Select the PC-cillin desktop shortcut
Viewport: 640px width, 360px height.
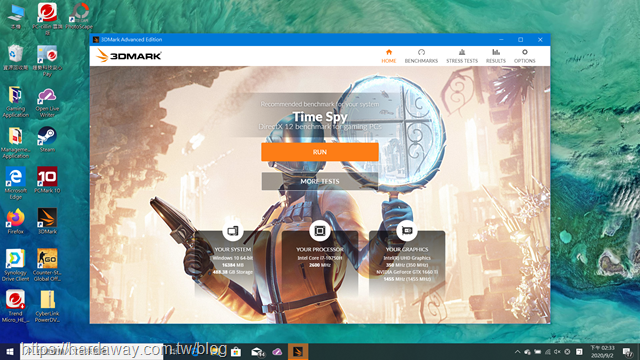tap(47, 18)
